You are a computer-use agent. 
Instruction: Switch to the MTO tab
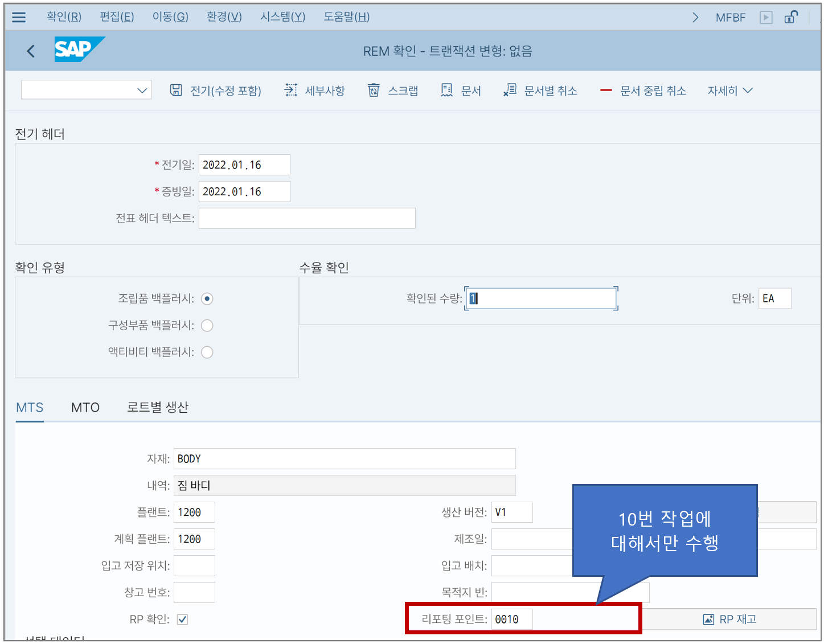(85, 407)
